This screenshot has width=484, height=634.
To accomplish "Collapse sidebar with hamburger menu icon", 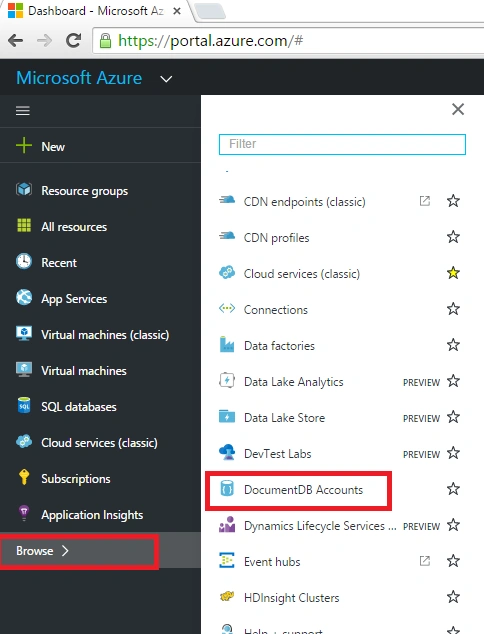I will click(x=23, y=110).
